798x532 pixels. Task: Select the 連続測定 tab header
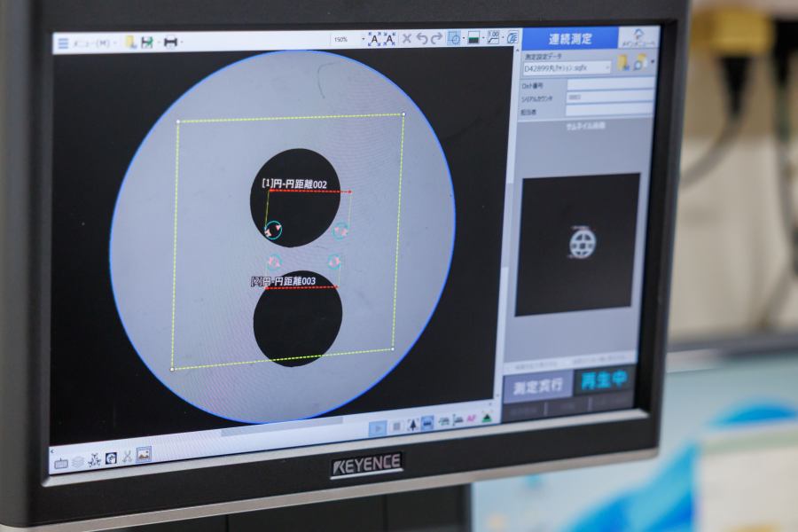[569, 39]
